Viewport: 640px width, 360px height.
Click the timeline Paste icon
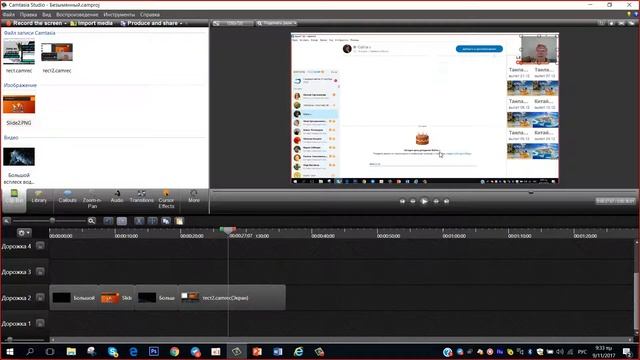(x=179, y=221)
